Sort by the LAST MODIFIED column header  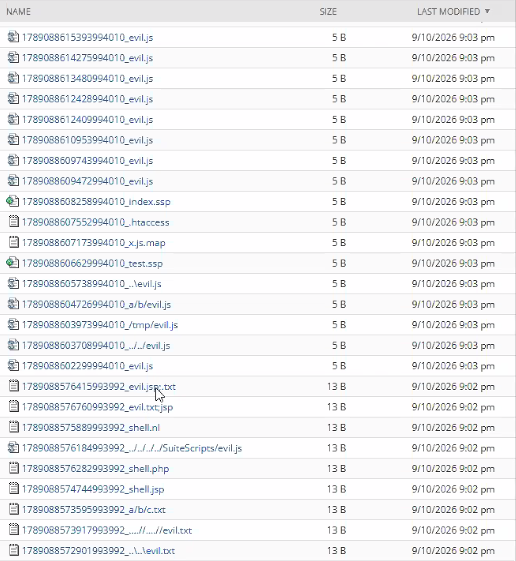tap(448, 11)
